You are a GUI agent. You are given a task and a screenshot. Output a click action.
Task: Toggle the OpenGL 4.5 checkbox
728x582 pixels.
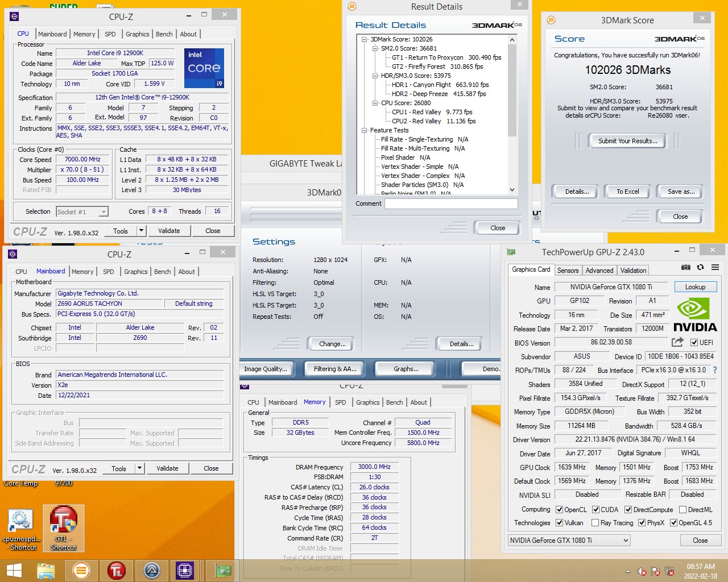point(673,522)
